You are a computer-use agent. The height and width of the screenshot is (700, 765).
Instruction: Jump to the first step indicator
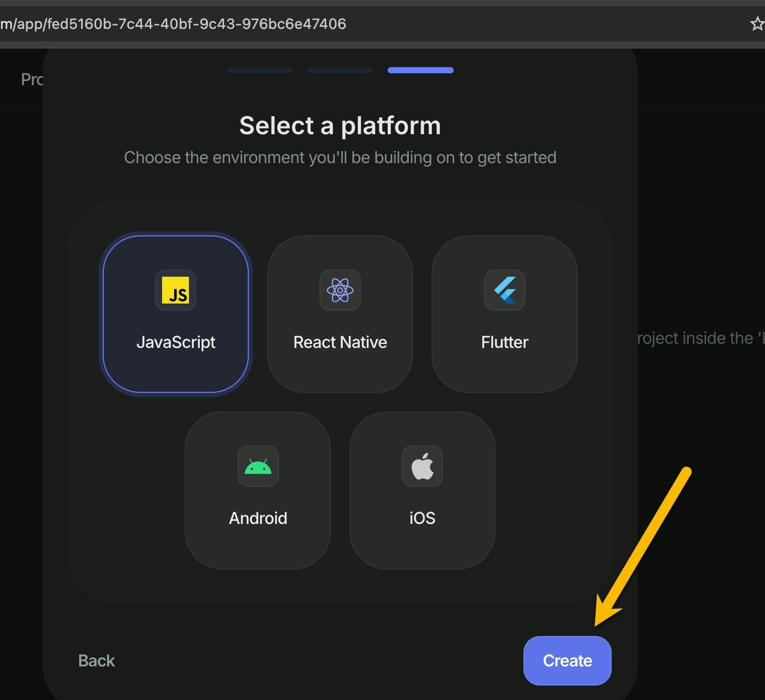click(x=260, y=70)
